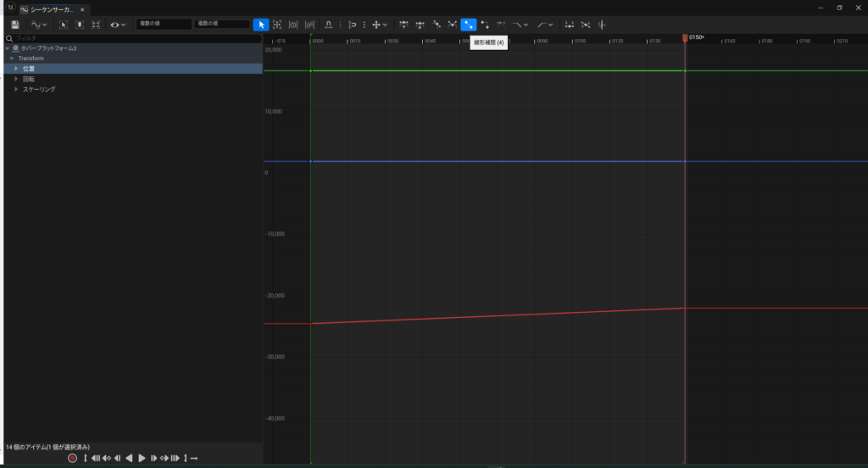The width and height of the screenshot is (868, 468).
Task: Click the 0150 playhead marker
Action: click(x=685, y=37)
